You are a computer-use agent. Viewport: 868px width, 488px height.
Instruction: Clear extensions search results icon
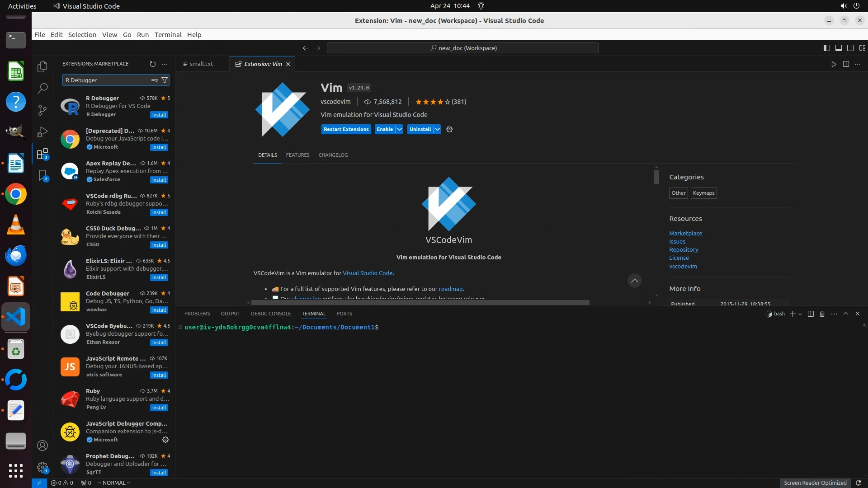point(155,80)
